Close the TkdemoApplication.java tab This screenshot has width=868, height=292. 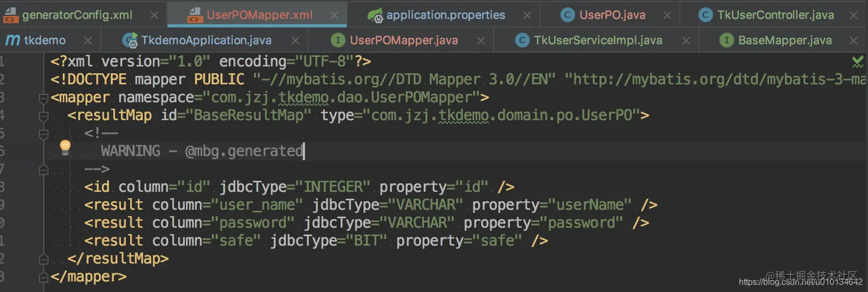click(294, 41)
